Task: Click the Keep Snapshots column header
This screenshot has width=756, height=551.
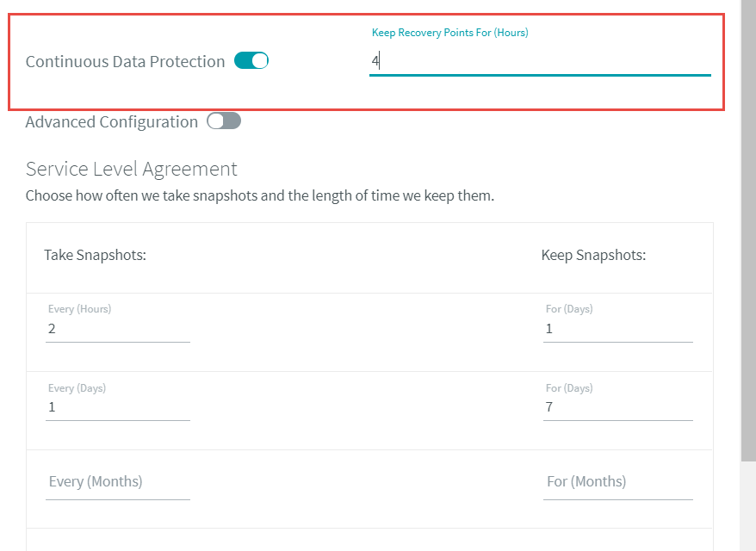Action: point(593,255)
